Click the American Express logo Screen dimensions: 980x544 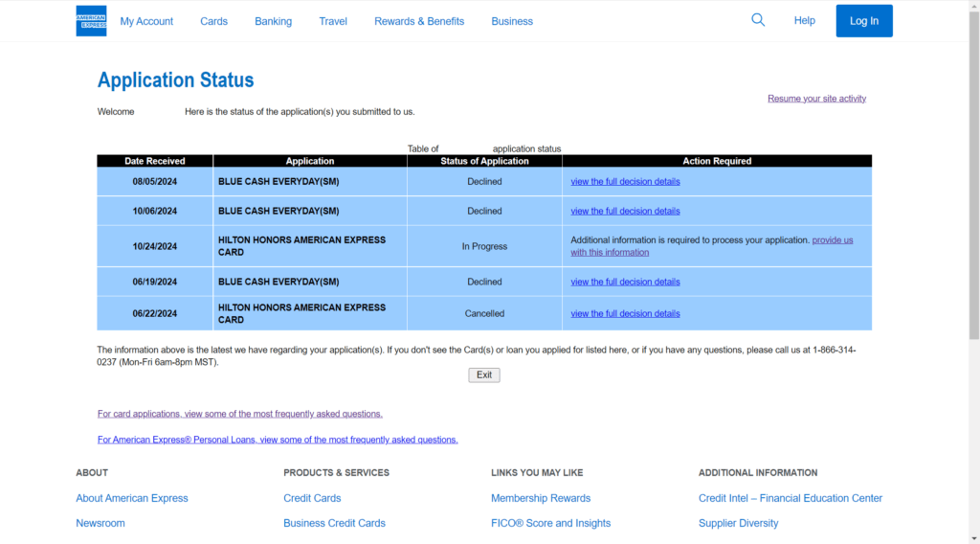click(91, 21)
